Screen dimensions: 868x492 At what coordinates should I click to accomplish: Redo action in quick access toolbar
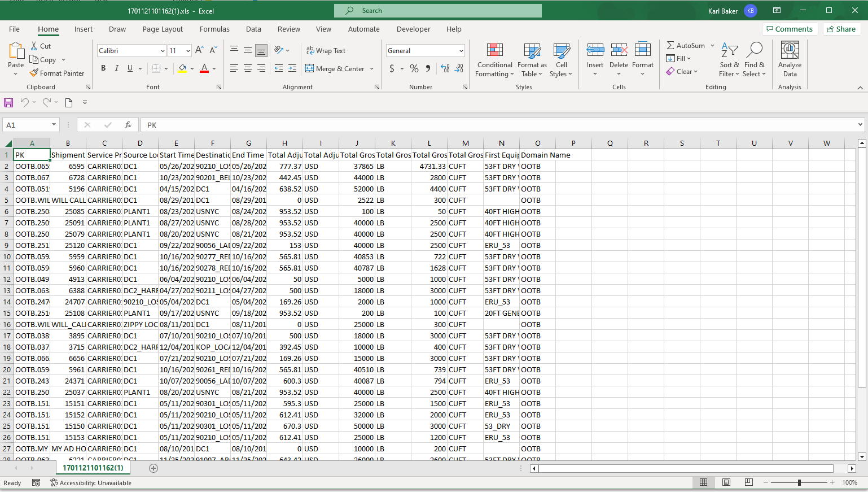pyautogui.click(x=47, y=102)
